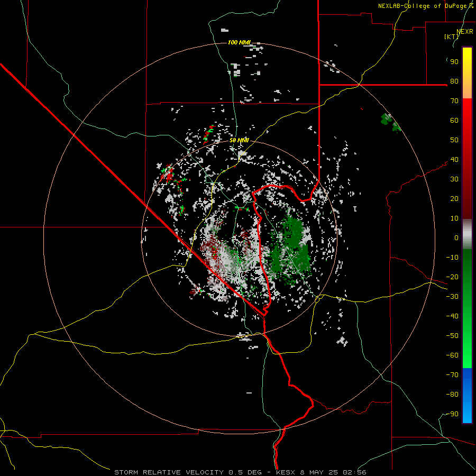This screenshot has height=476, width=476.
Task: Click the -90 value on velocity scale
Action: tap(452, 414)
